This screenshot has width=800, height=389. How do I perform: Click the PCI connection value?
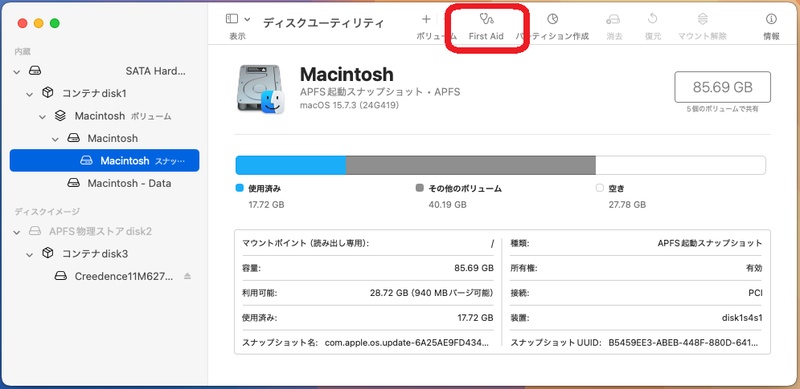pyautogui.click(x=755, y=293)
